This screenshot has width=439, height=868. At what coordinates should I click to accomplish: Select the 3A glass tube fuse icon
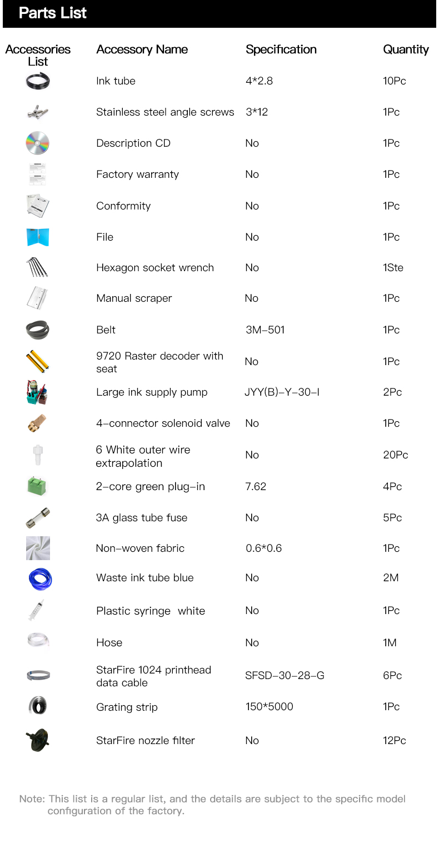click(x=38, y=518)
